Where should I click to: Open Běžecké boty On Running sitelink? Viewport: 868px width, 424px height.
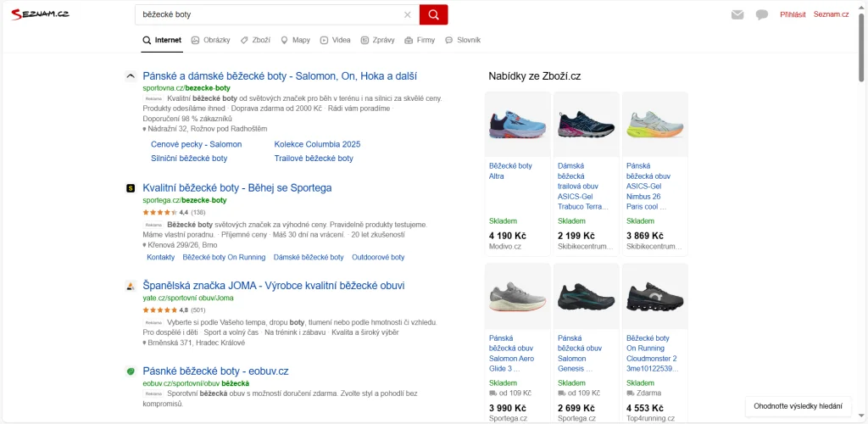click(x=224, y=258)
